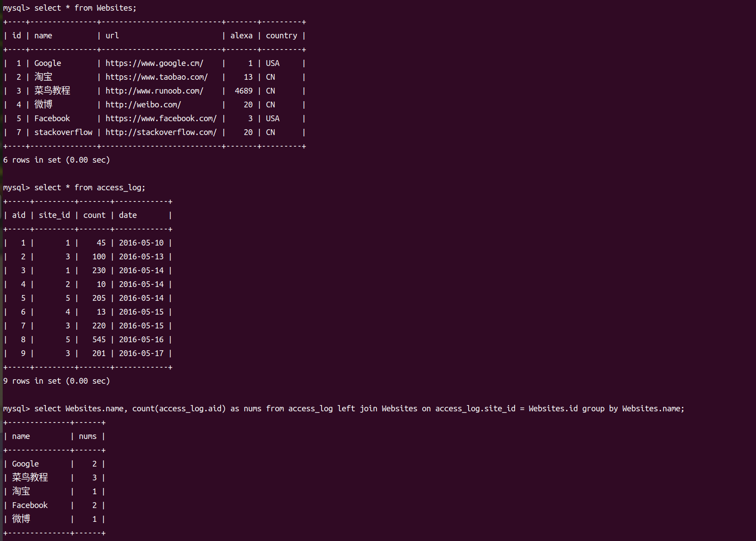Select '菜鸟教程' in the join result table
Screen dimensions: 756x541
pos(30,478)
